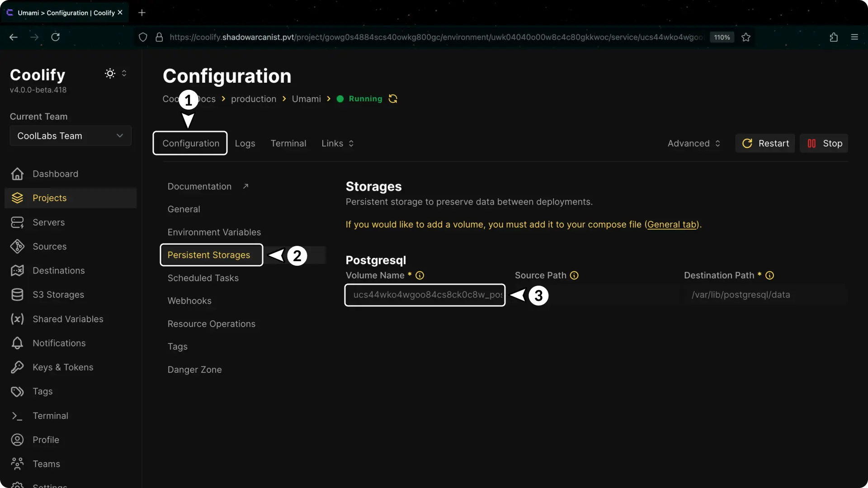Screen dimensions: 868x488
Task: Select the Servers icon
Action: pos(17,222)
